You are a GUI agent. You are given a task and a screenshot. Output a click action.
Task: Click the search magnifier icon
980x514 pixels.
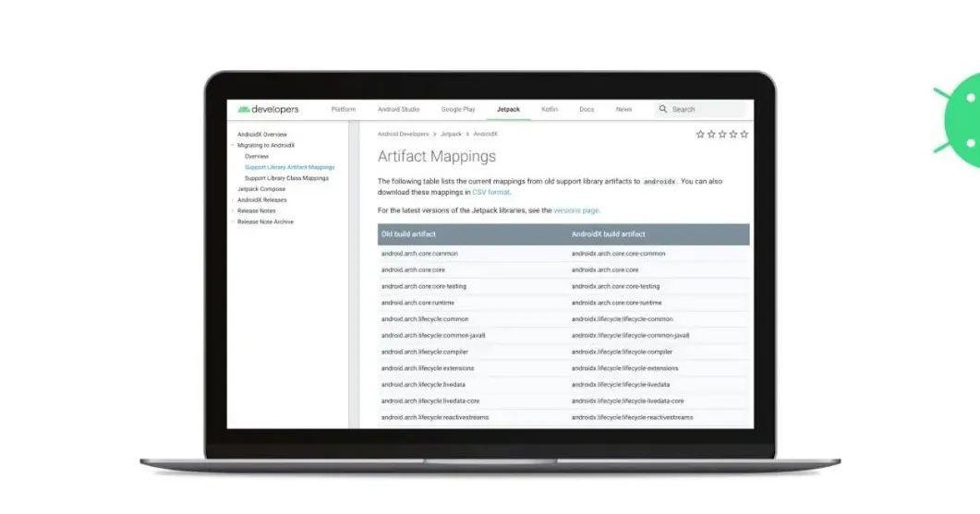tap(663, 109)
